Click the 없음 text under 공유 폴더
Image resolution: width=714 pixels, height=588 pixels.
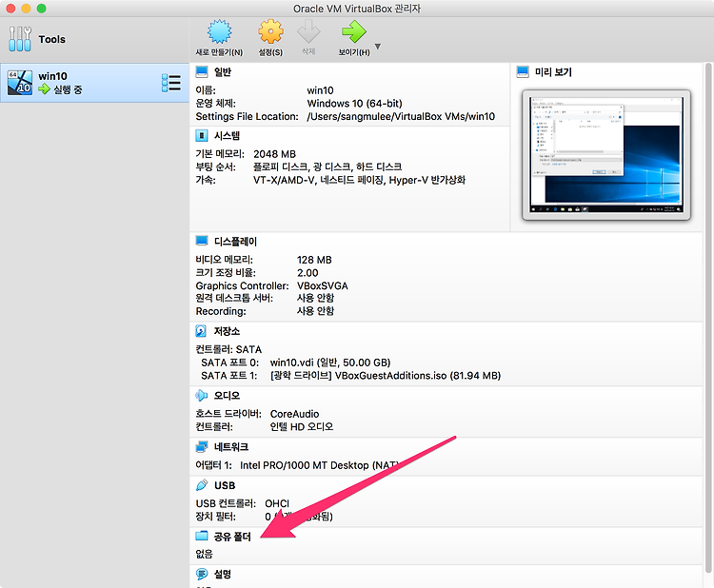204,554
